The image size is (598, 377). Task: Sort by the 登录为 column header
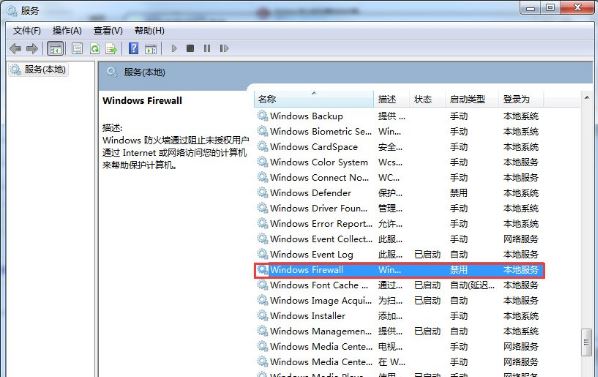521,99
